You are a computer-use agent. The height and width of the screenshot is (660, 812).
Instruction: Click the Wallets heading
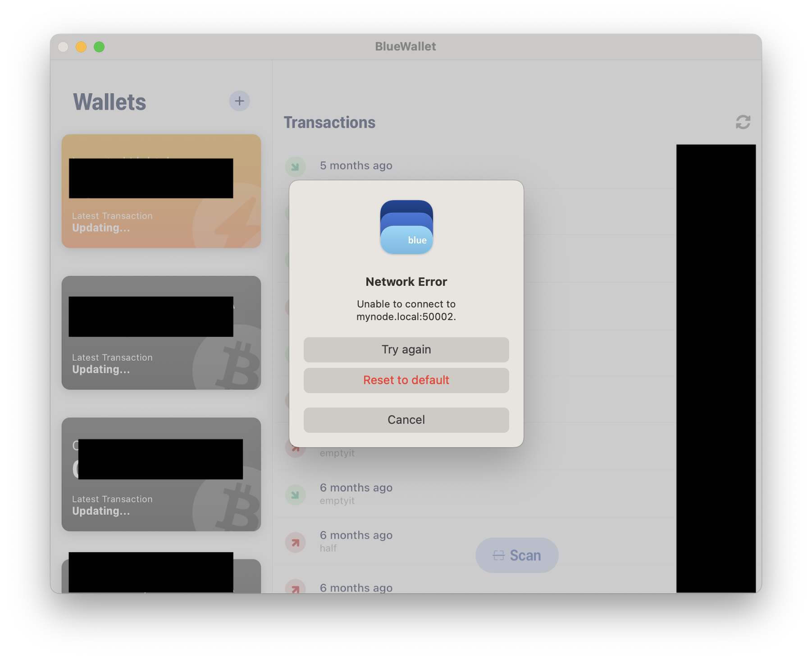point(109,101)
